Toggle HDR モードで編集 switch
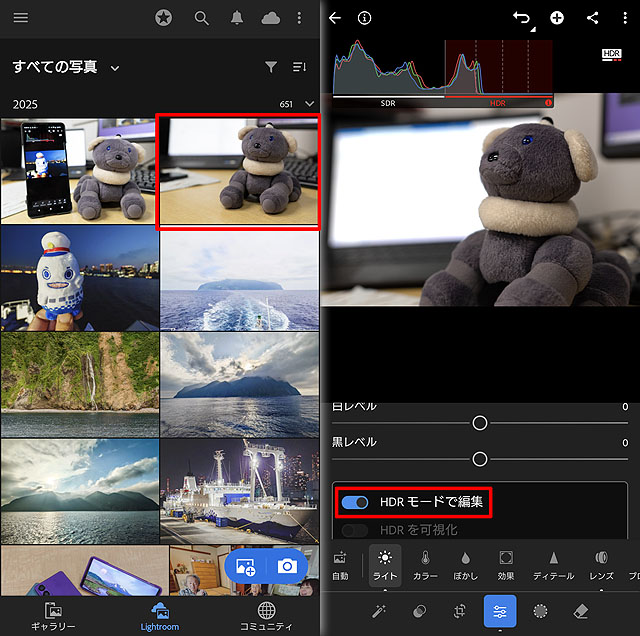This screenshot has width=640, height=636. [x=355, y=502]
